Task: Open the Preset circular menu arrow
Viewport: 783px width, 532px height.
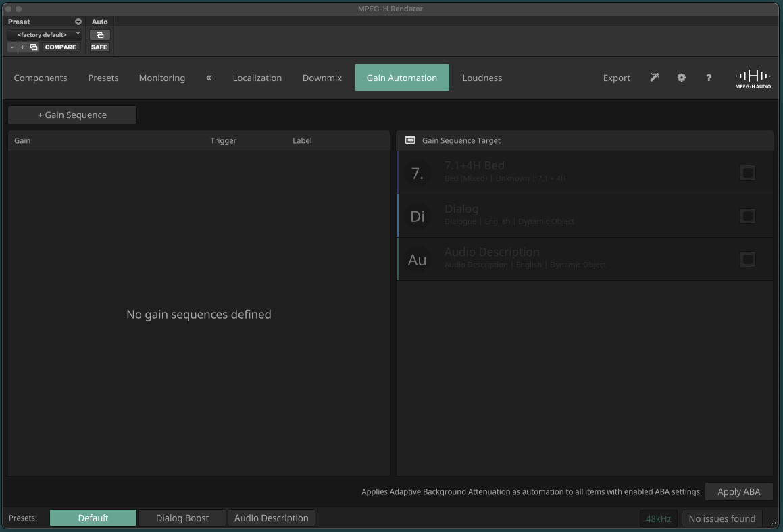Action: pos(78,22)
